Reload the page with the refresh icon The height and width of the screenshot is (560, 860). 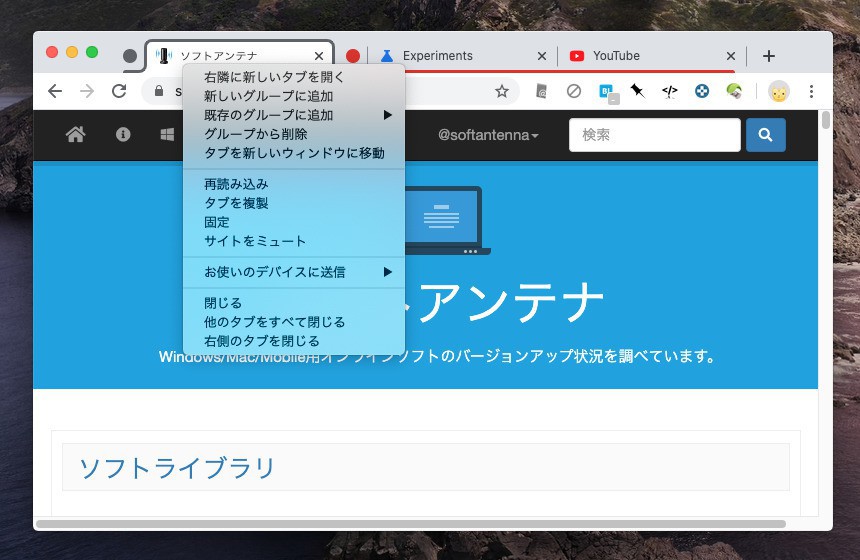pyautogui.click(x=119, y=91)
